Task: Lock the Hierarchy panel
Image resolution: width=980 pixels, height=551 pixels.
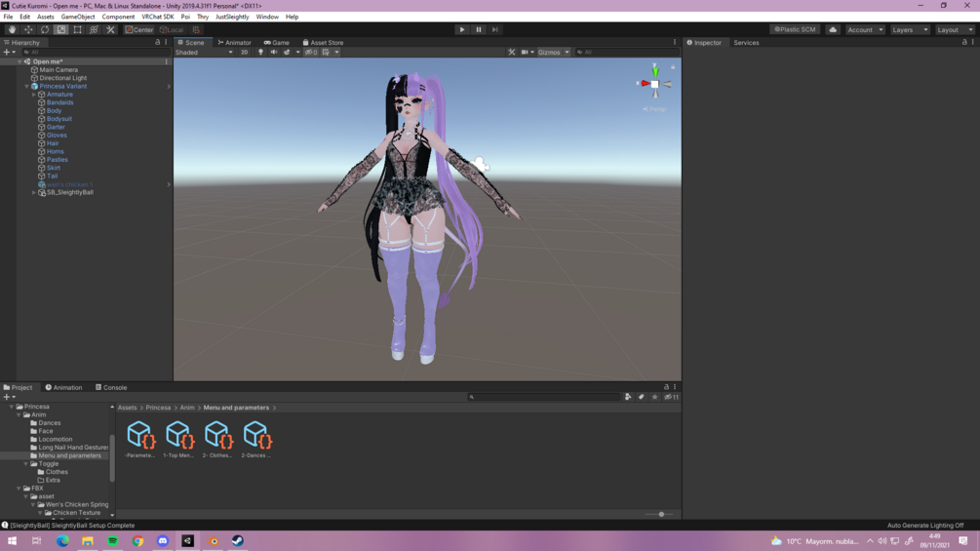Action: click(x=158, y=43)
